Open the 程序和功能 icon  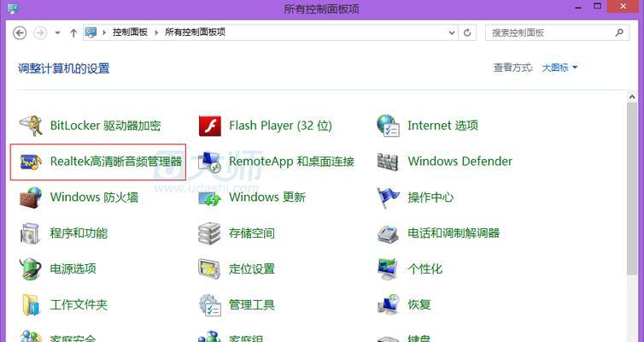coord(31,233)
